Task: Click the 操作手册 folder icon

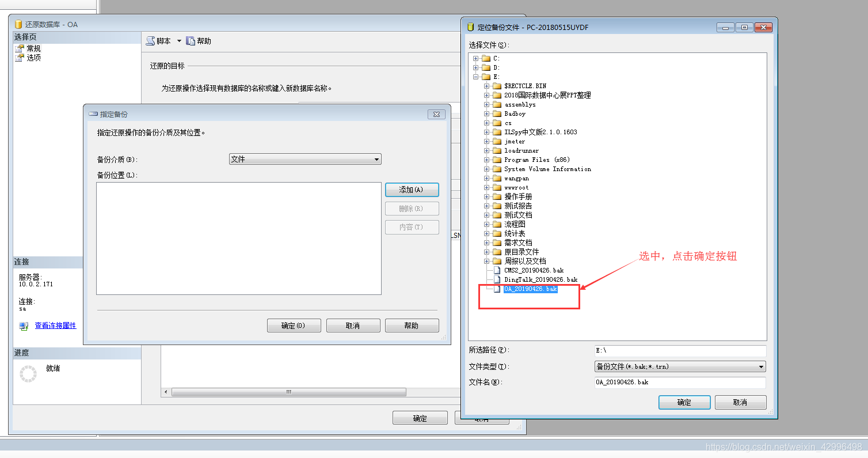Action: pos(497,196)
